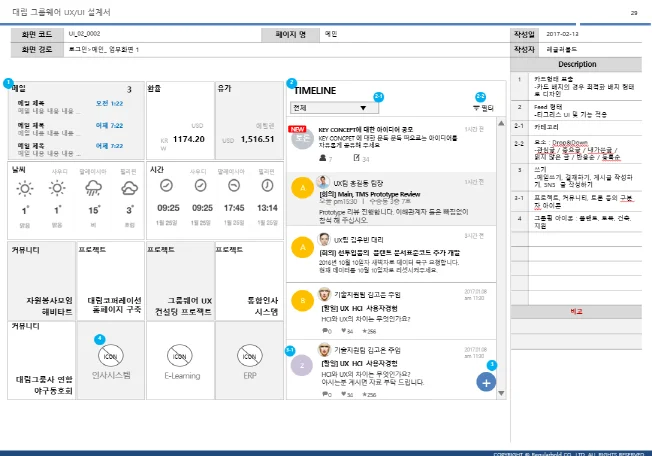Click yellow A avatar beside 홍원동 팀장 post
Image resolution: width=652 pixels, height=456 pixels.
pyautogui.click(x=302, y=188)
